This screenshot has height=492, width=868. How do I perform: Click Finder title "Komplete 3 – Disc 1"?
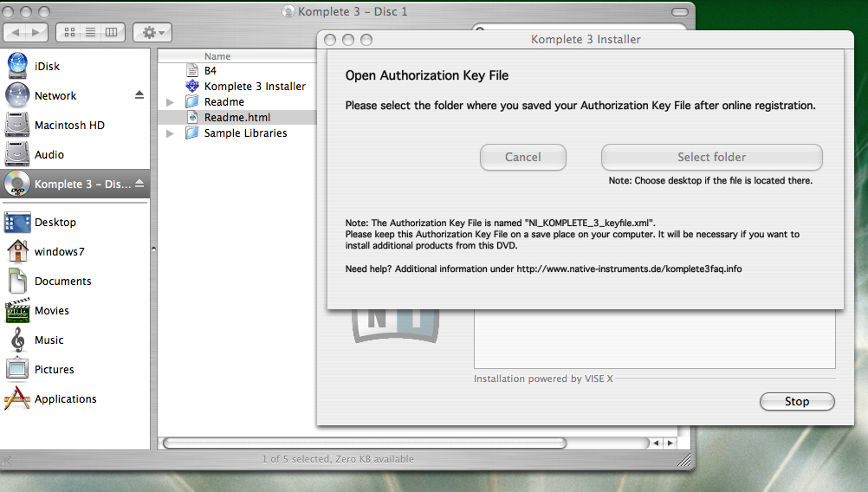coord(352,11)
